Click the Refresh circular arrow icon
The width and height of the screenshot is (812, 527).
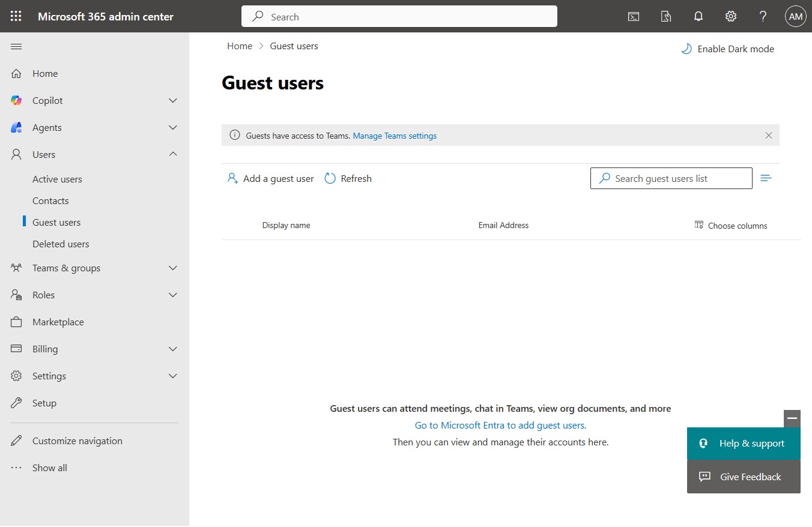tap(330, 179)
